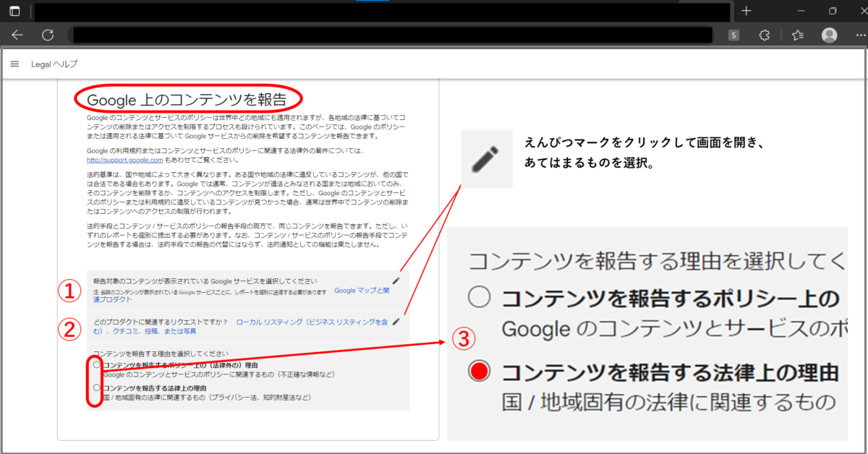Restore down the browser window
The width and height of the screenshot is (868, 454).
point(832,12)
